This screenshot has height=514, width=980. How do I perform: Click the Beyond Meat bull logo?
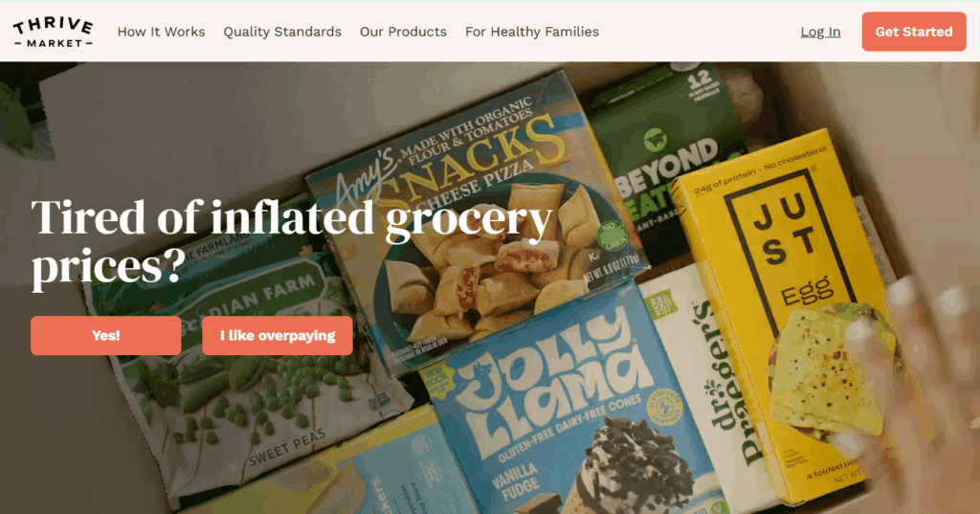655,139
